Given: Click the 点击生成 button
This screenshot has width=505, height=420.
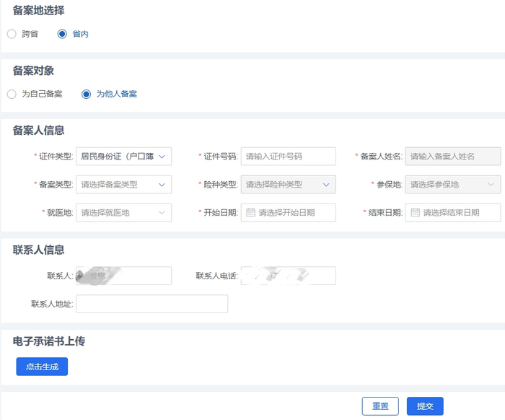Looking at the screenshot, I should tap(42, 367).
